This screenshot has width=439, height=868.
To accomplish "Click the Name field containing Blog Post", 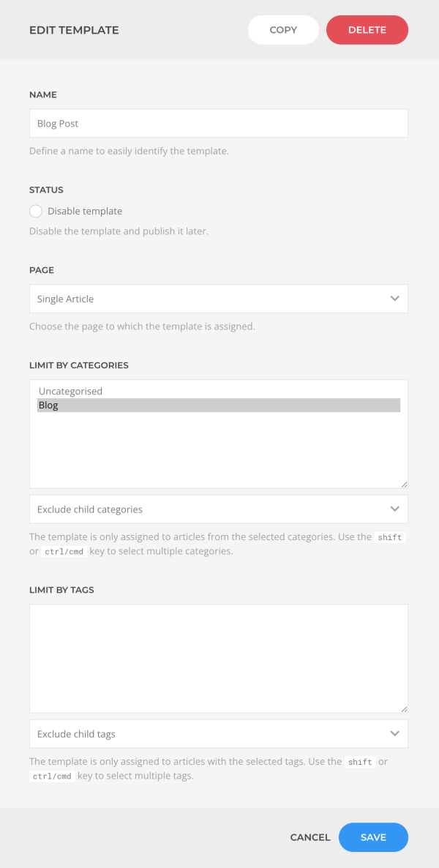I will click(218, 123).
